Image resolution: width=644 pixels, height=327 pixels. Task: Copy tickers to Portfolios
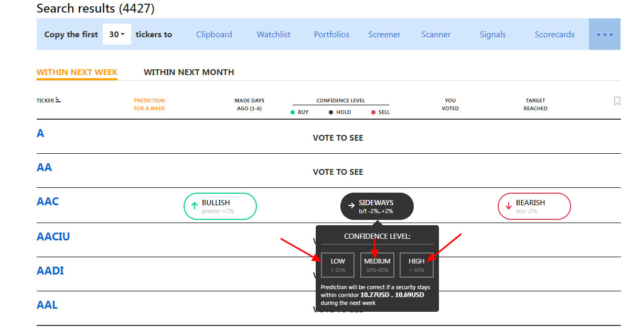coord(331,35)
